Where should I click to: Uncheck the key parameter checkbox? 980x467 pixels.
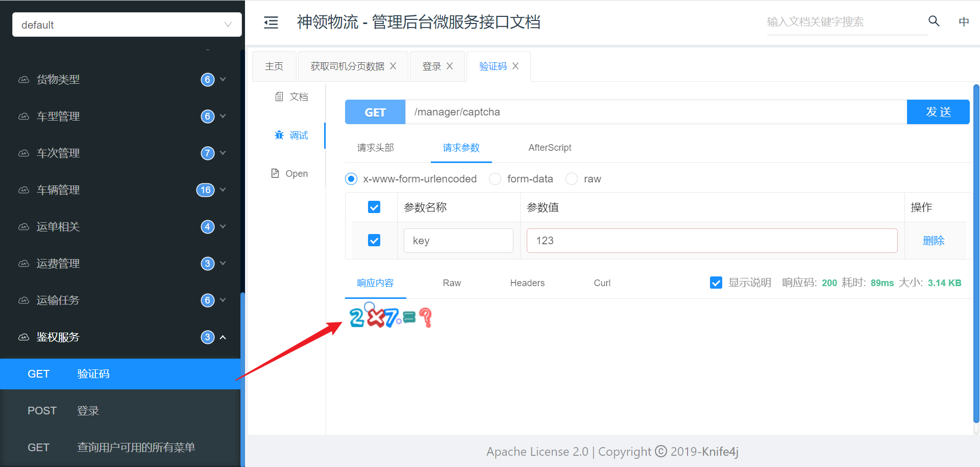(374, 241)
